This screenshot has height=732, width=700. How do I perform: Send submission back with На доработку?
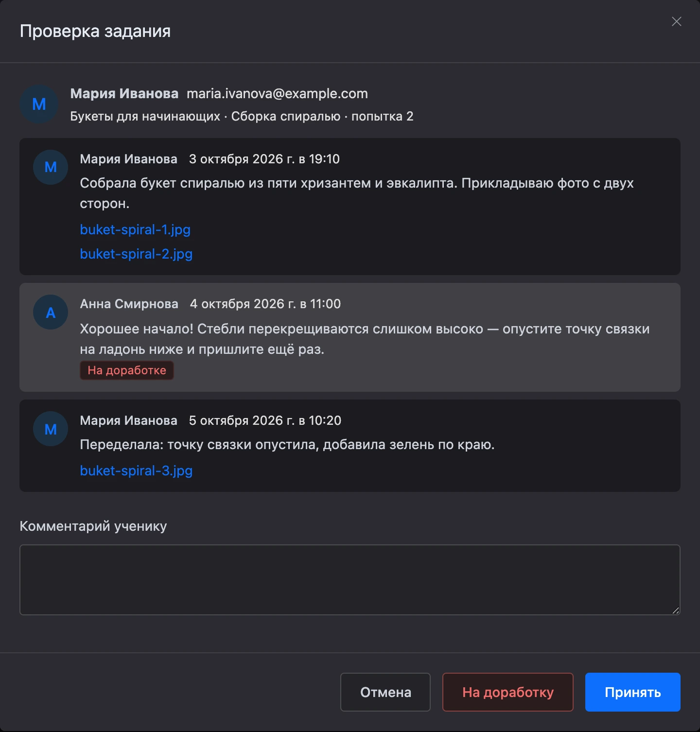click(x=508, y=692)
